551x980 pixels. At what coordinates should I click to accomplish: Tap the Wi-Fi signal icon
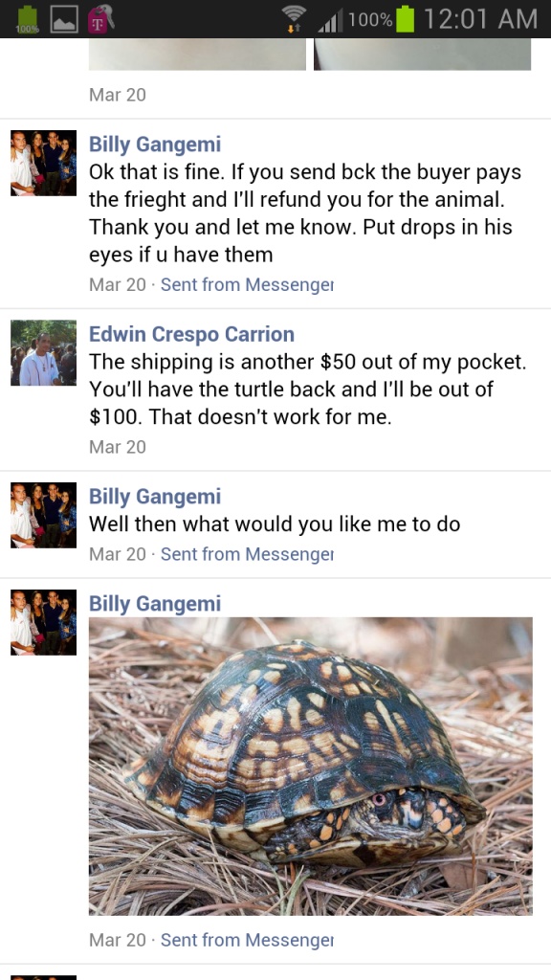[294, 18]
